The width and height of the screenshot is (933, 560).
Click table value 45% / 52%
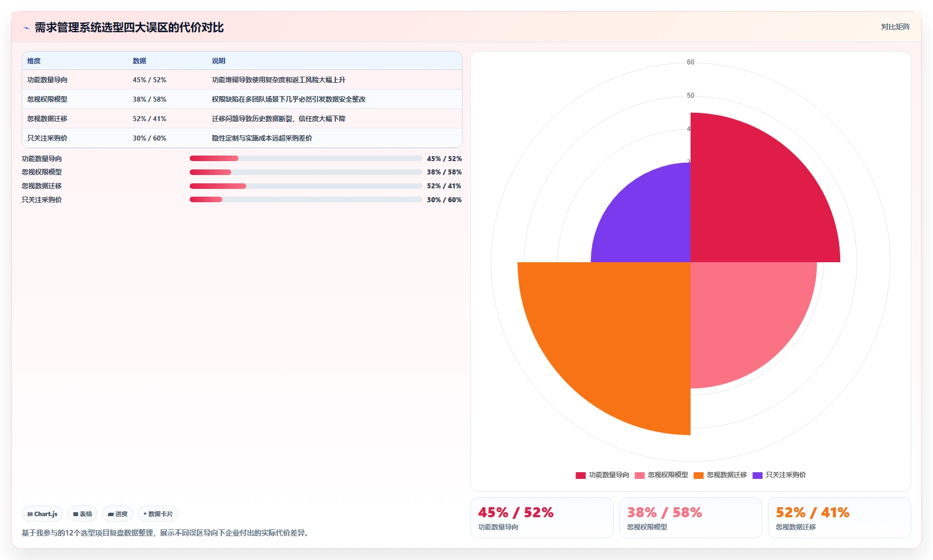tap(150, 80)
